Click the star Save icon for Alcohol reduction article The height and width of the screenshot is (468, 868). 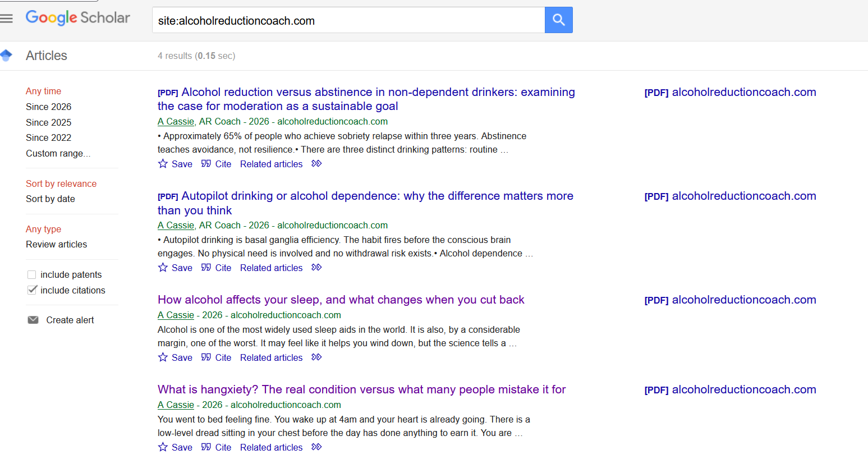(163, 164)
